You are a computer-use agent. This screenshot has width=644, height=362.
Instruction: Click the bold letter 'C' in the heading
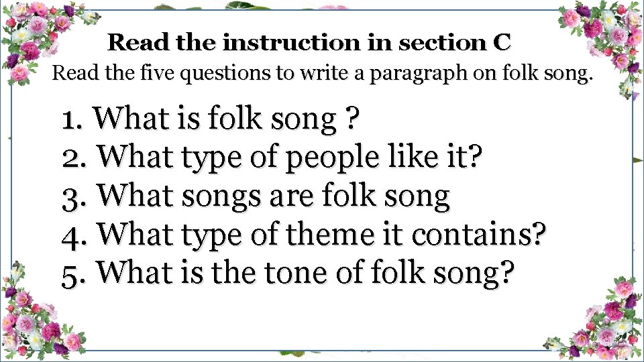[x=502, y=43]
